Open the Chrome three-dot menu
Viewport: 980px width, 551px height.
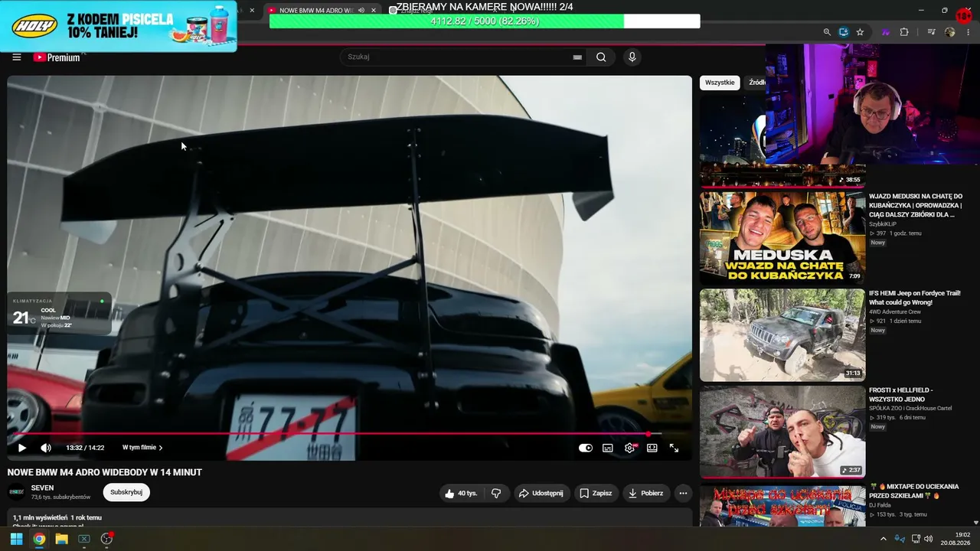[x=969, y=32]
